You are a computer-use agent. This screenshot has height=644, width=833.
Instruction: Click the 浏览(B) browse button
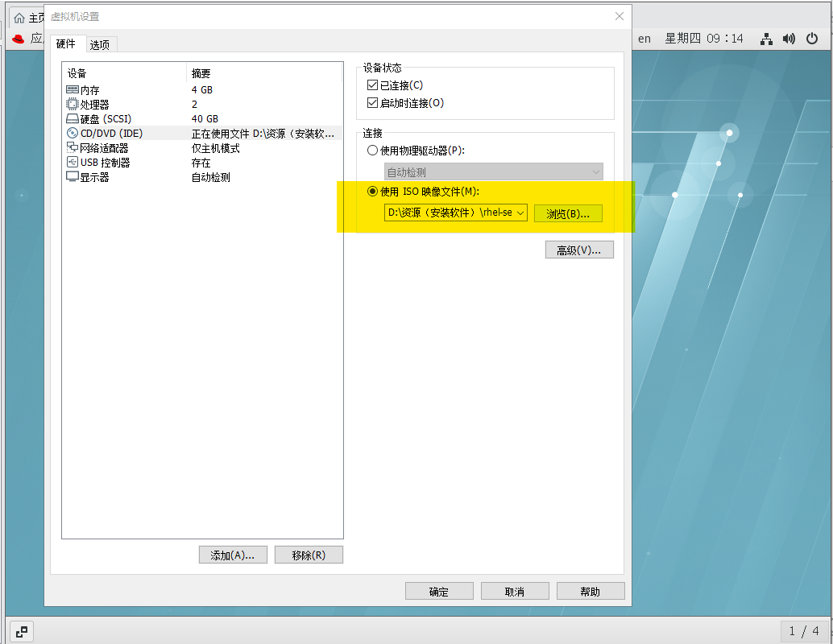[568, 213]
